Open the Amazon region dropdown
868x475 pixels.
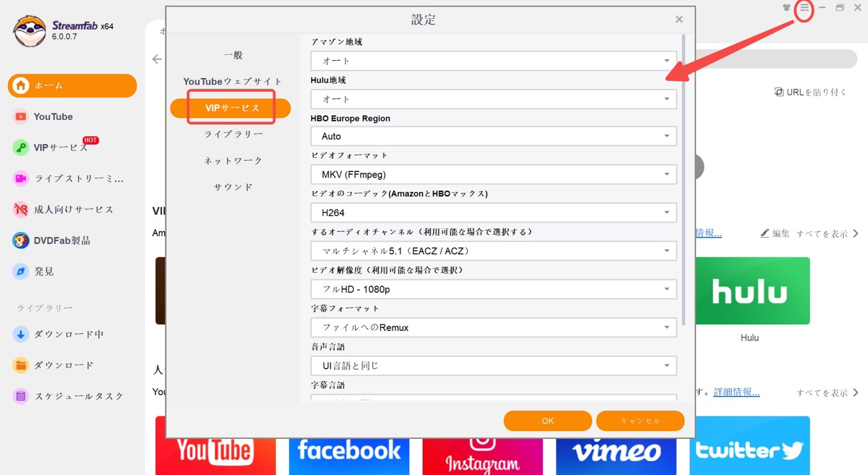pyautogui.click(x=494, y=61)
